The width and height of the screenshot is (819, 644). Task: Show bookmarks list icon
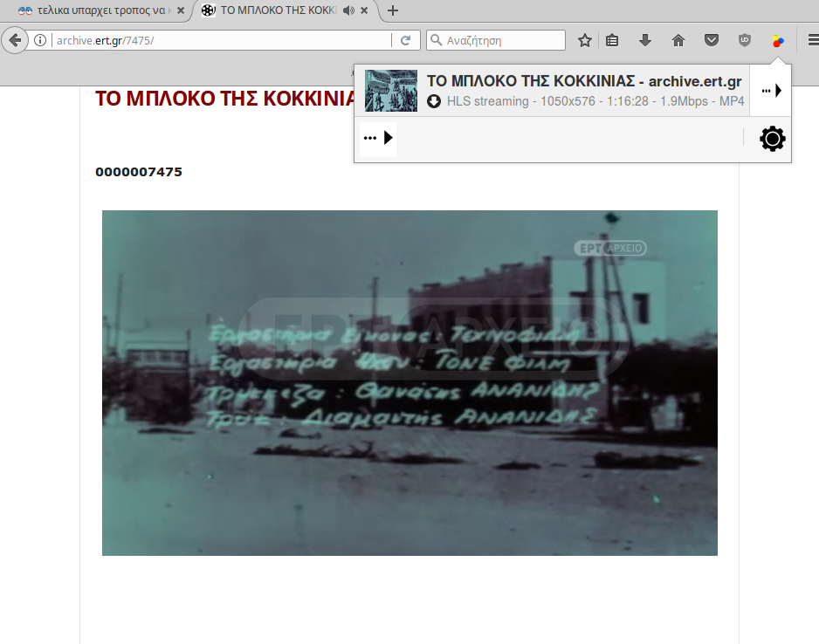pyautogui.click(x=612, y=40)
